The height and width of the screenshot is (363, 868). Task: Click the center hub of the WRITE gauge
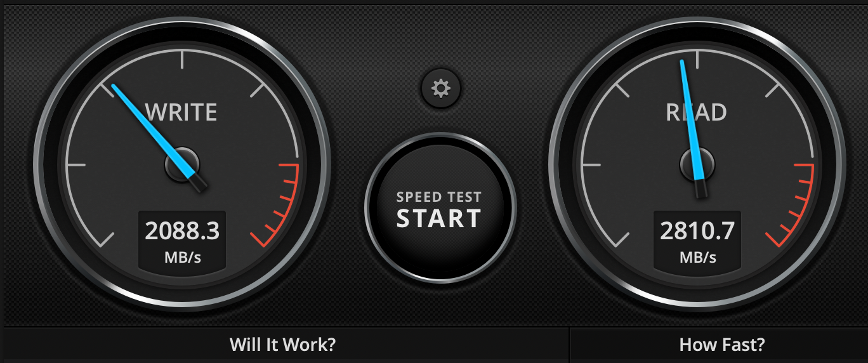pos(183,164)
